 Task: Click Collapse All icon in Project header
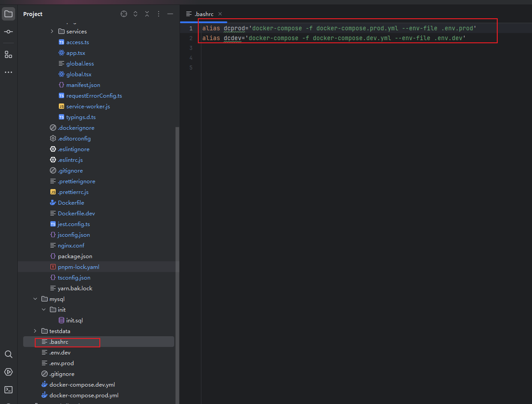(147, 14)
